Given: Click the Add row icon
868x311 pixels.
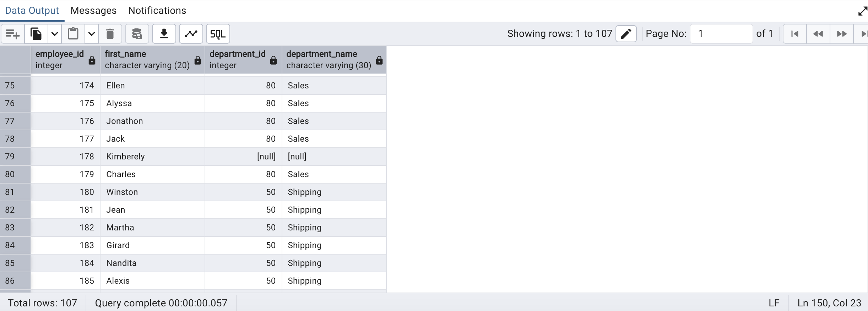Looking at the screenshot, I should coord(13,34).
